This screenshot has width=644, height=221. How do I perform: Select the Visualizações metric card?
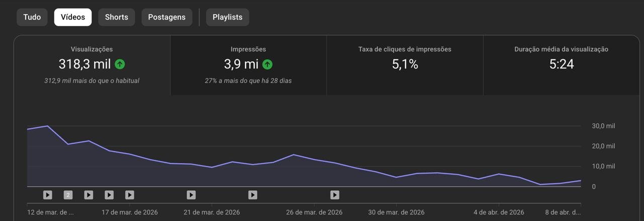92,64
